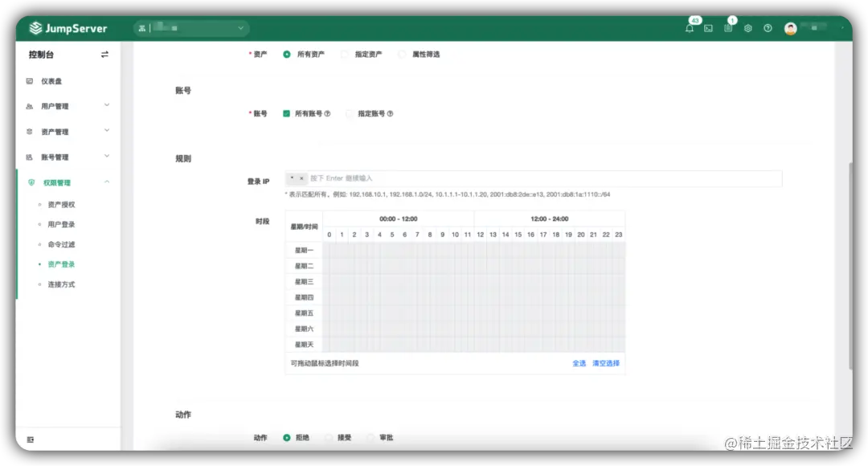Click inside the 登录 IP input field
868x466 pixels.
pyautogui.click(x=482, y=178)
